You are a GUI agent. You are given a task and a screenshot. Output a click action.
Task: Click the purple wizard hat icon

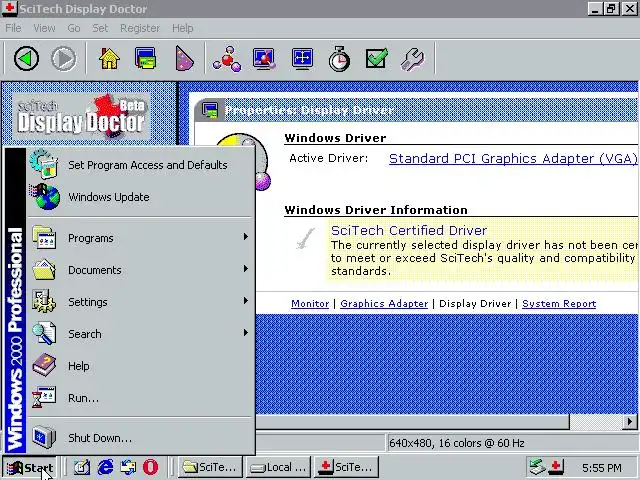pos(184,59)
